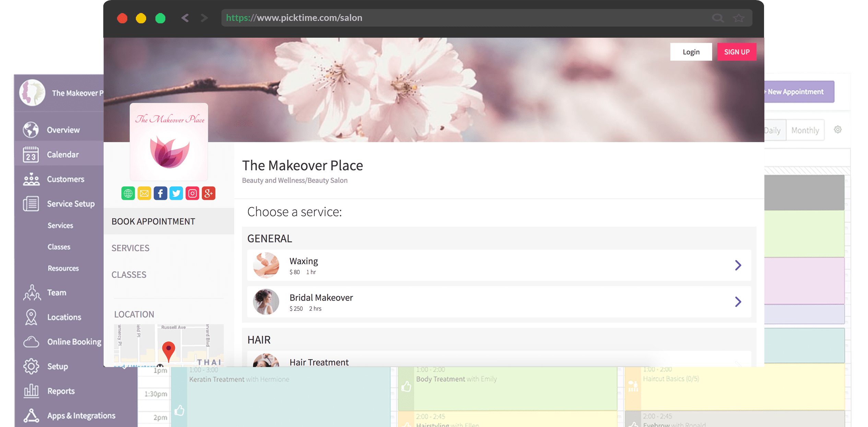Expand the Waxing service chevron
This screenshot has height=427, width=868.
click(x=738, y=265)
